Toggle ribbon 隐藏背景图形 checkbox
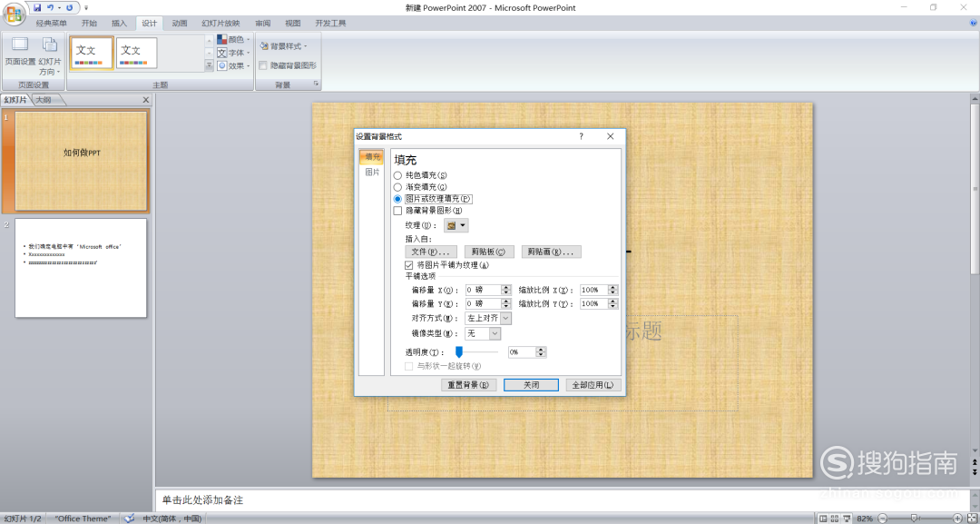The width and height of the screenshot is (980, 524). 264,65
